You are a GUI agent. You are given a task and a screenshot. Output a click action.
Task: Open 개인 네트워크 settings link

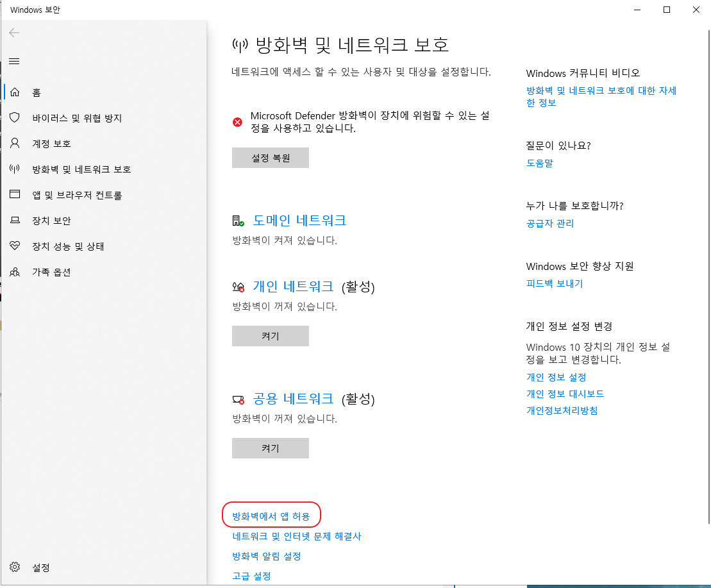pos(293,287)
